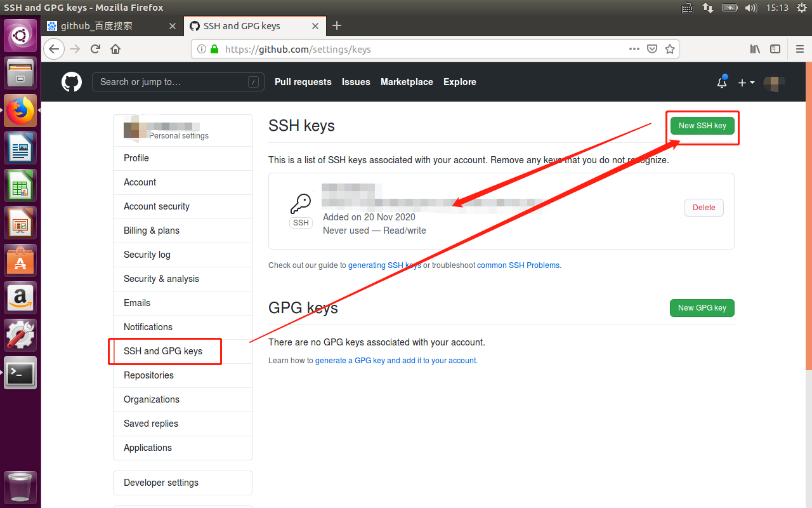The width and height of the screenshot is (812, 508).
Task: Open the Files manager in the dock
Action: tap(20, 73)
